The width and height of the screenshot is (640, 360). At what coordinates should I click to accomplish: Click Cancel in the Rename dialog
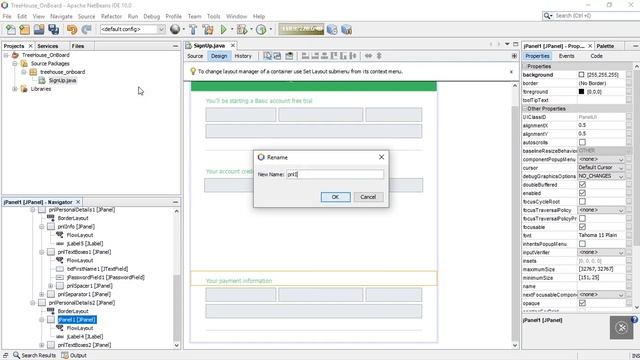coord(368,197)
